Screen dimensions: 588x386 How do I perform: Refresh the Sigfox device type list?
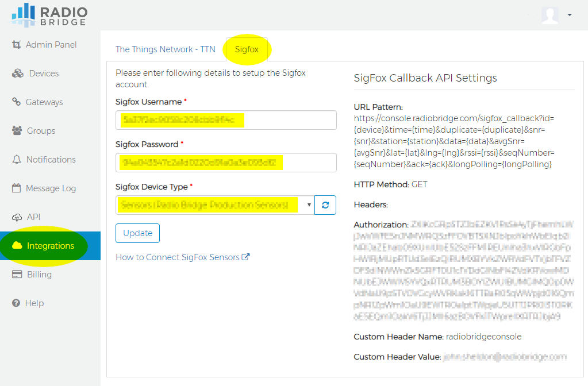(325, 205)
